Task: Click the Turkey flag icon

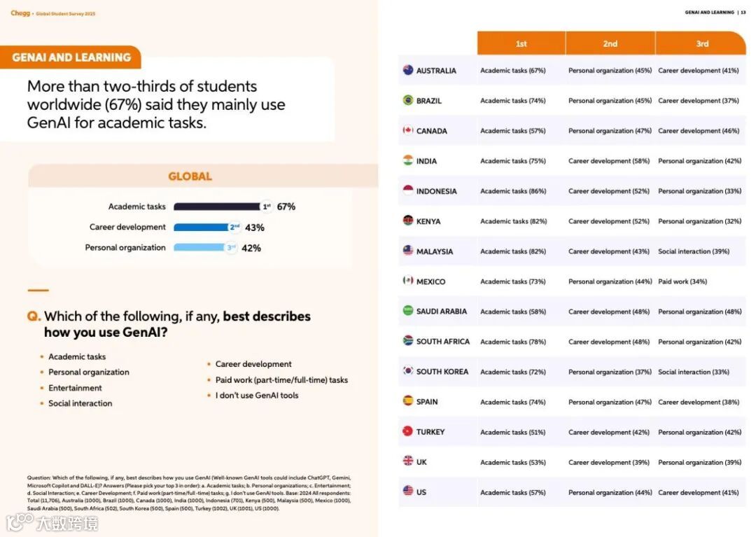Action: click(x=408, y=431)
